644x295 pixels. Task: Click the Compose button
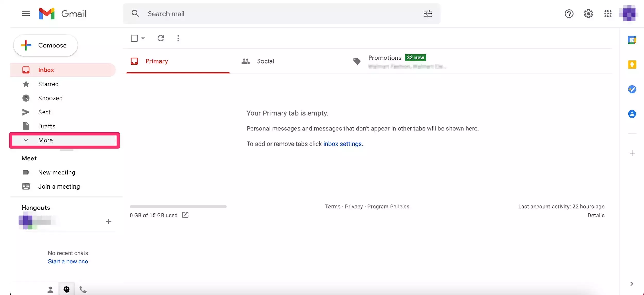click(x=46, y=45)
